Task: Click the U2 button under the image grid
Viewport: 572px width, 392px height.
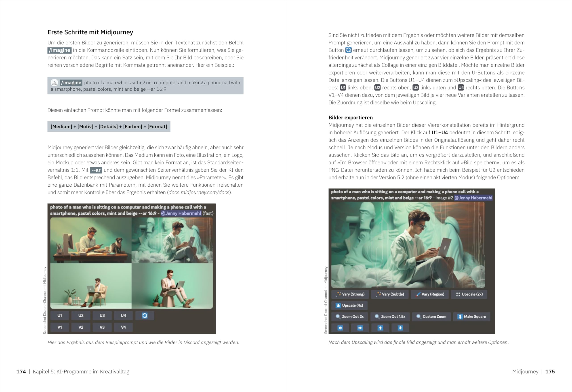Action: click(81, 315)
